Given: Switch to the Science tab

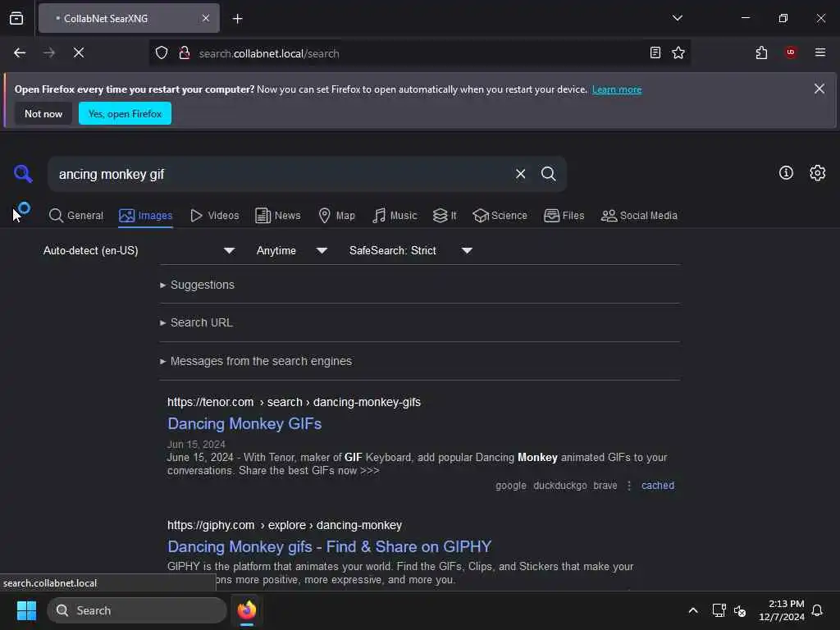Looking at the screenshot, I should 500,216.
